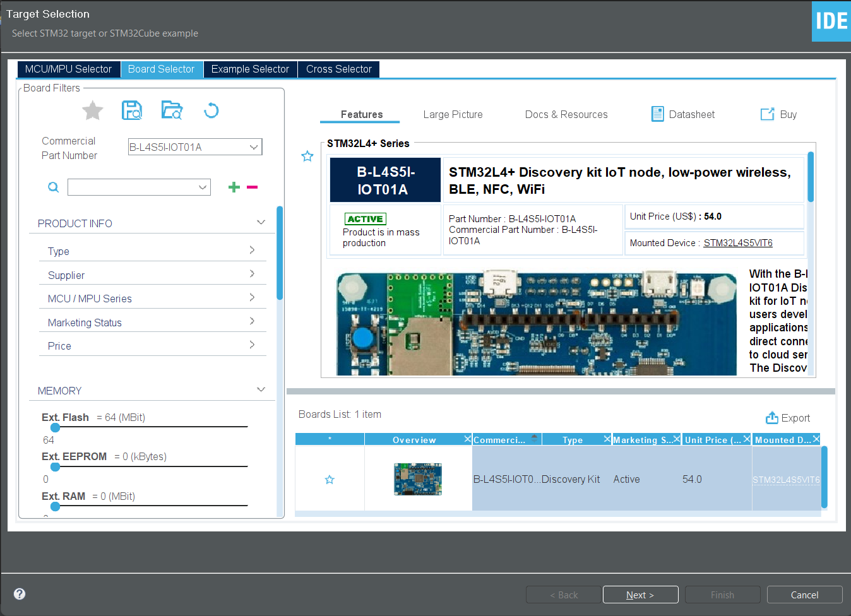Open the Datasheet for this board
The height and width of the screenshot is (616, 851).
coord(682,114)
